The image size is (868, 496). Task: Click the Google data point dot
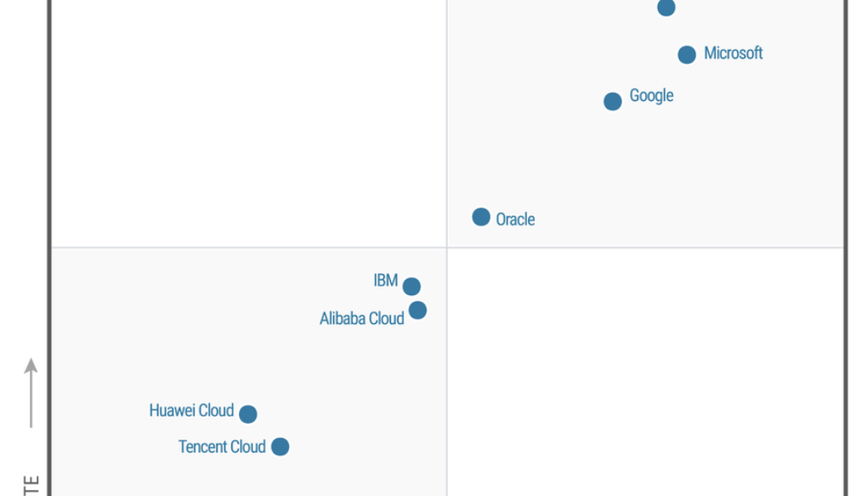(x=613, y=102)
